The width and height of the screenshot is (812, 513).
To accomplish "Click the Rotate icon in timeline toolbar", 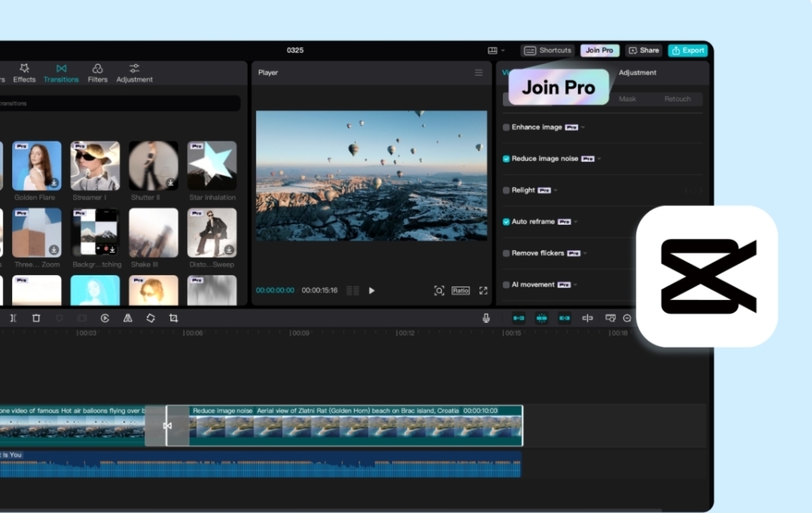I will (x=151, y=318).
